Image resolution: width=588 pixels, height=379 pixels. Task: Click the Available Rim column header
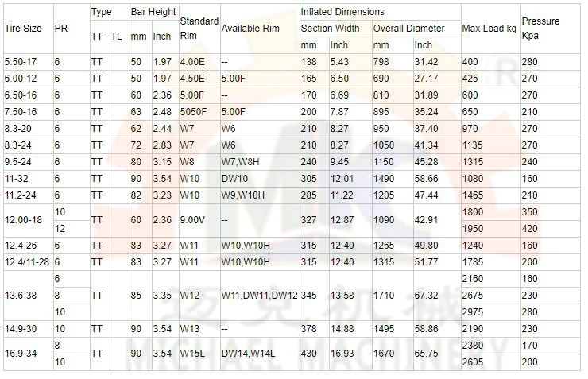[250, 28]
